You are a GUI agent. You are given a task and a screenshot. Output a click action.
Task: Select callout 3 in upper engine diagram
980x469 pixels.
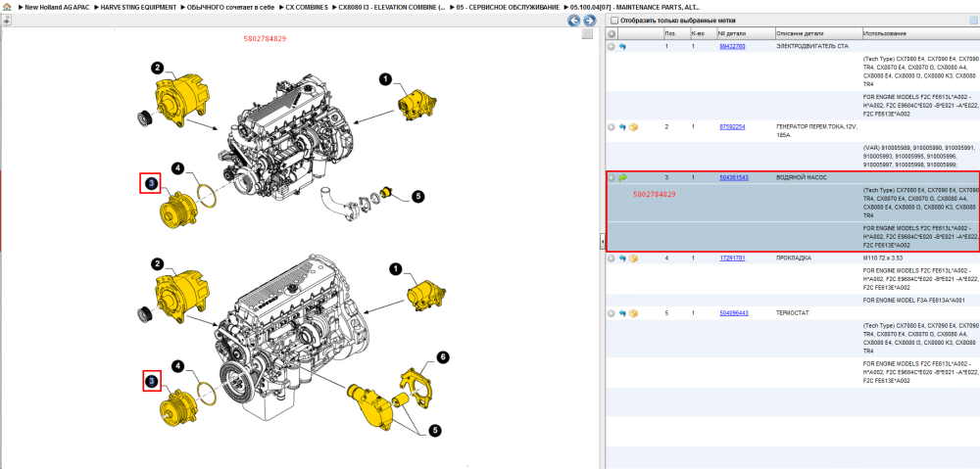coord(151,184)
